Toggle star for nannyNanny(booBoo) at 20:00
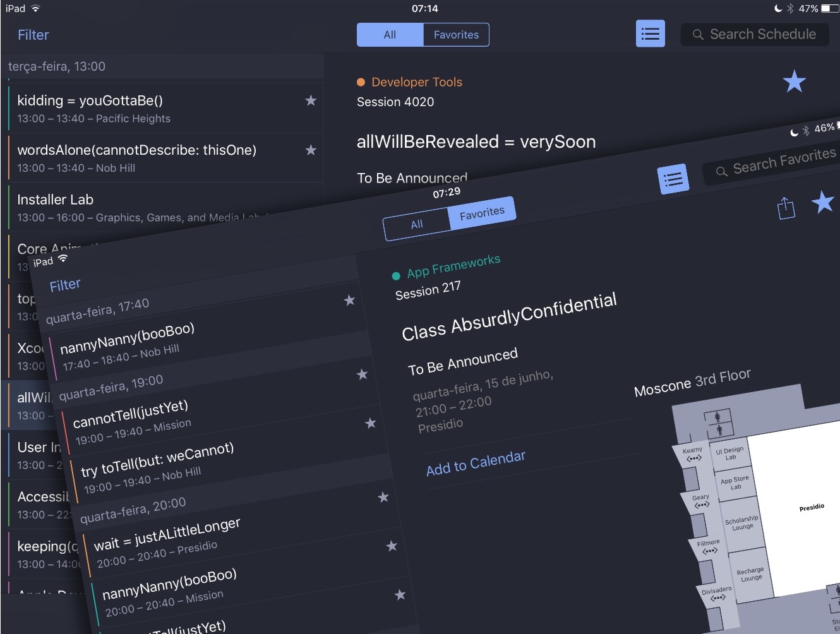The width and height of the screenshot is (840, 634). [x=392, y=546]
